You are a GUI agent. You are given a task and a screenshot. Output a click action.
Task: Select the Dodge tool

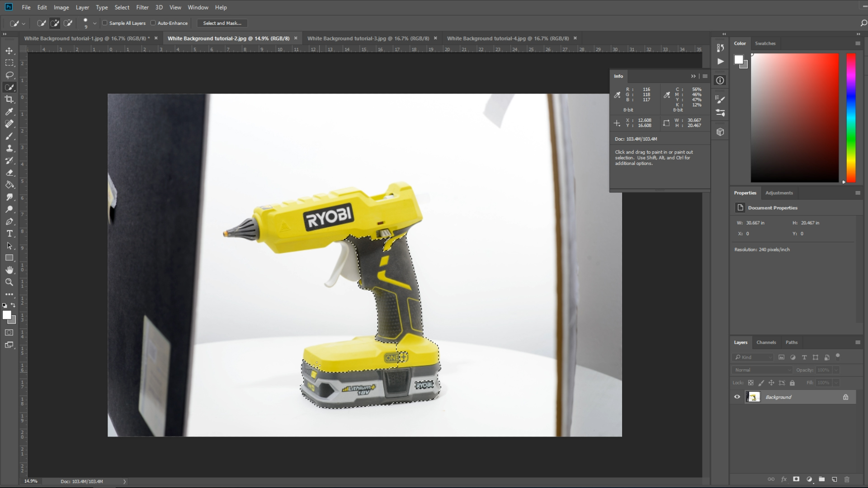pyautogui.click(x=9, y=209)
